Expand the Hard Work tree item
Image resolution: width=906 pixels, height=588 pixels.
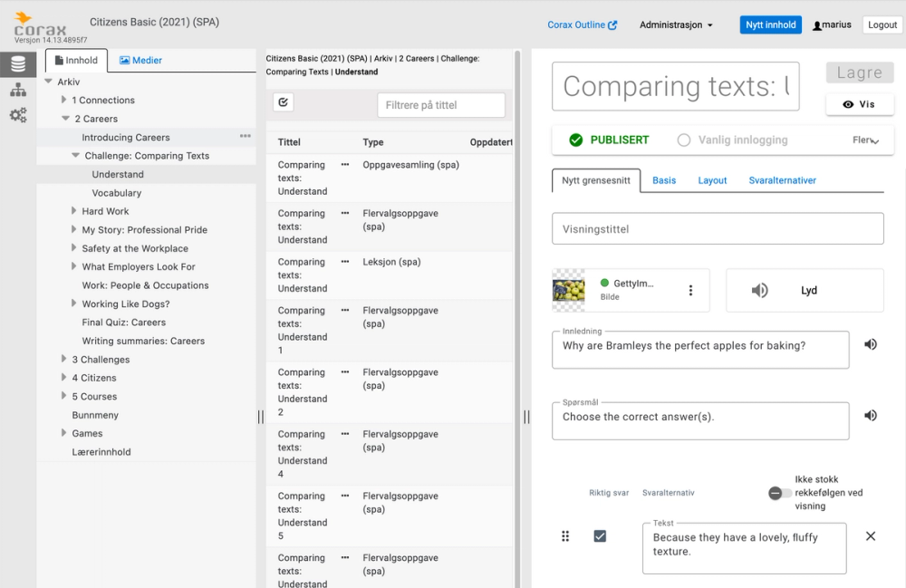click(74, 211)
